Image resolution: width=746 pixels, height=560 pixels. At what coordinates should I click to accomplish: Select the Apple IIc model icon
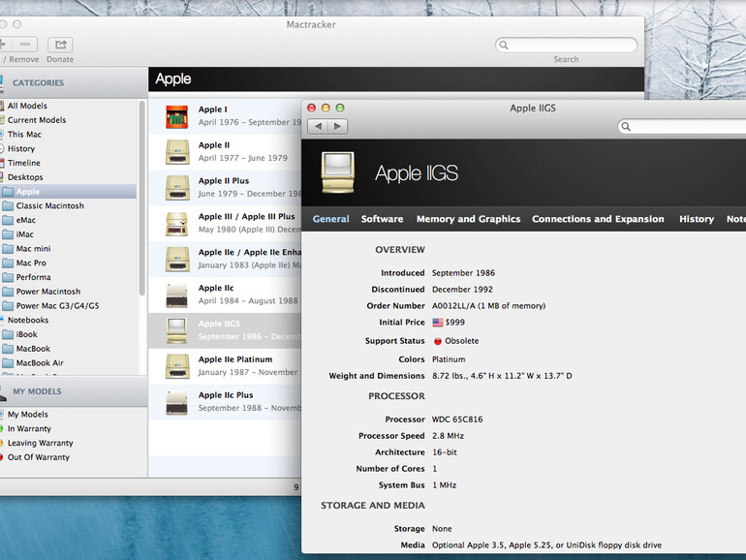[x=177, y=295]
